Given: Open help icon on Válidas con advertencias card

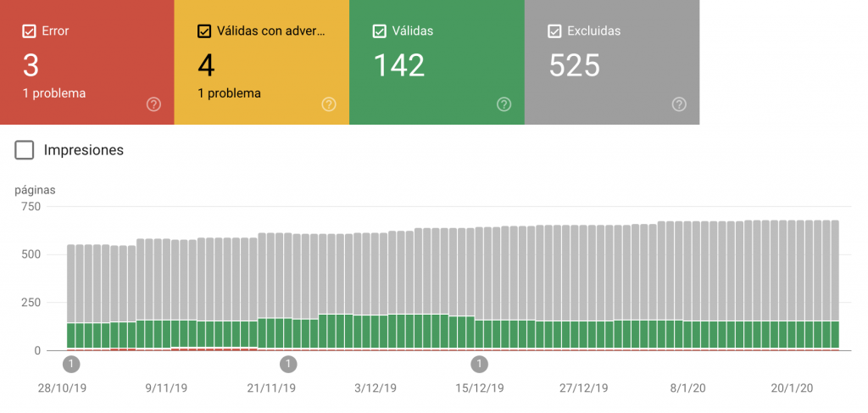Looking at the screenshot, I should (329, 104).
